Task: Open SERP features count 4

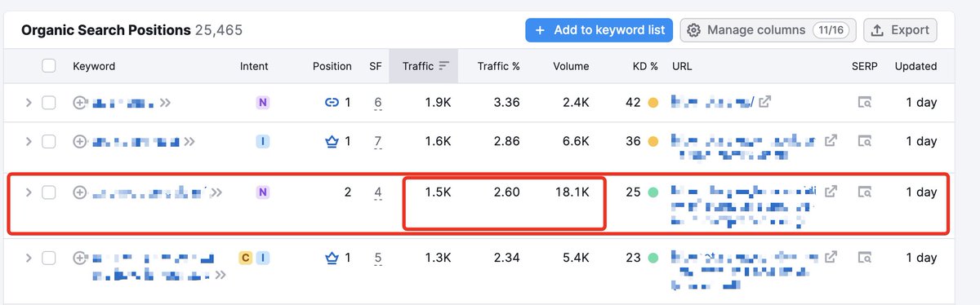Action: (378, 193)
